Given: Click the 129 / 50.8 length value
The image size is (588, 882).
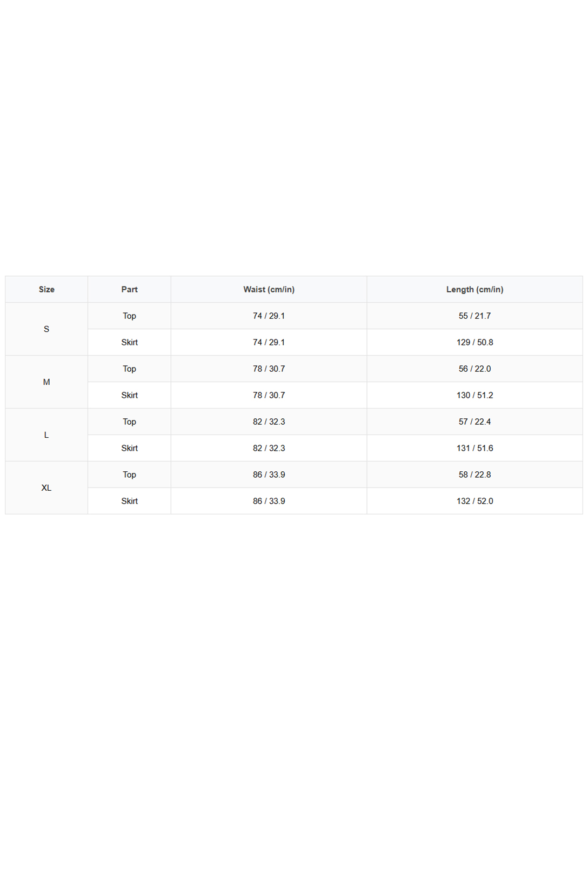Looking at the screenshot, I should 475,342.
